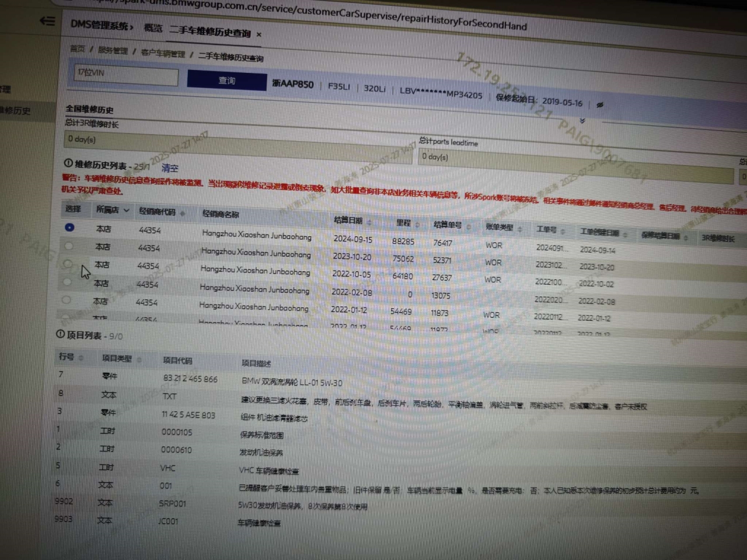Click the info icon beside 维修历史列表
This screenshot has width=747, height=560.
point(68,163)
